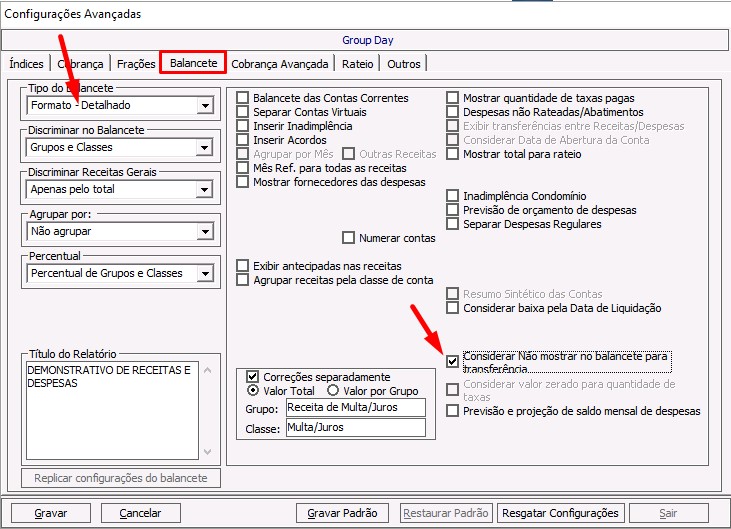Enable Agrupar receitas pela classe de conta
Screen dimensions: 731x529
(x=242, y=280)
